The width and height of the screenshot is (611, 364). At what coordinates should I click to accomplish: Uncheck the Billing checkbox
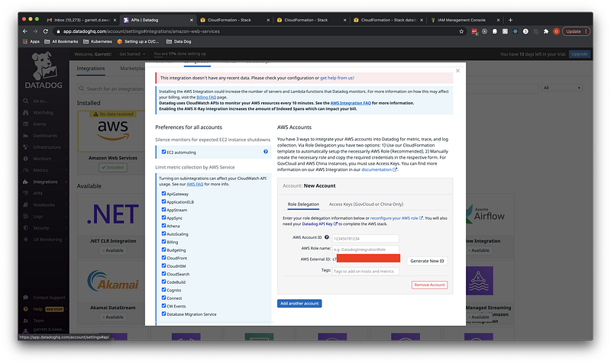tap(163, 241)
